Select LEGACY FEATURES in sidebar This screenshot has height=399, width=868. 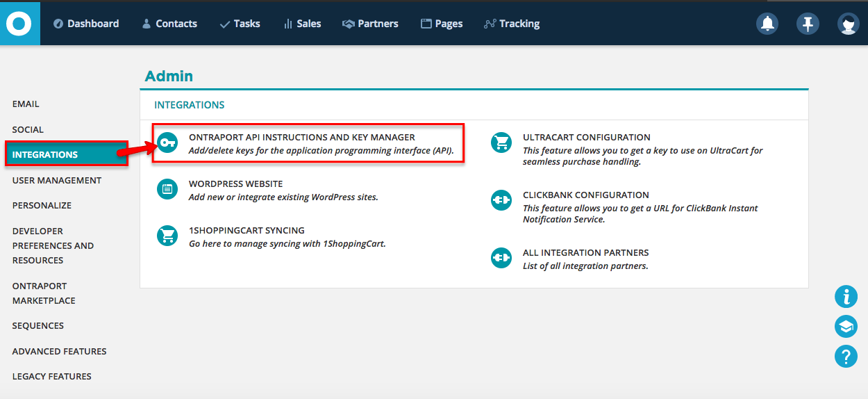[x=51, y=377]
